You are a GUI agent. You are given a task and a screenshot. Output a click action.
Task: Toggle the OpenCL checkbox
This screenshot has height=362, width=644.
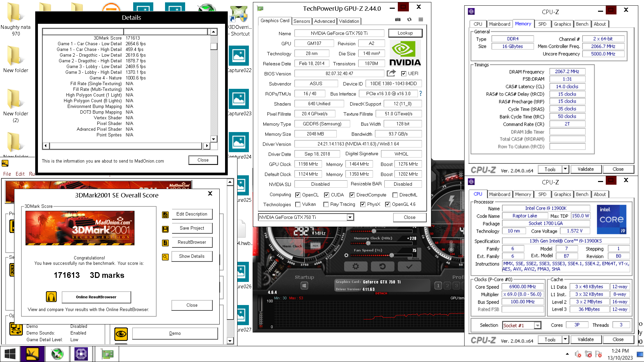(x=298, y=195)
